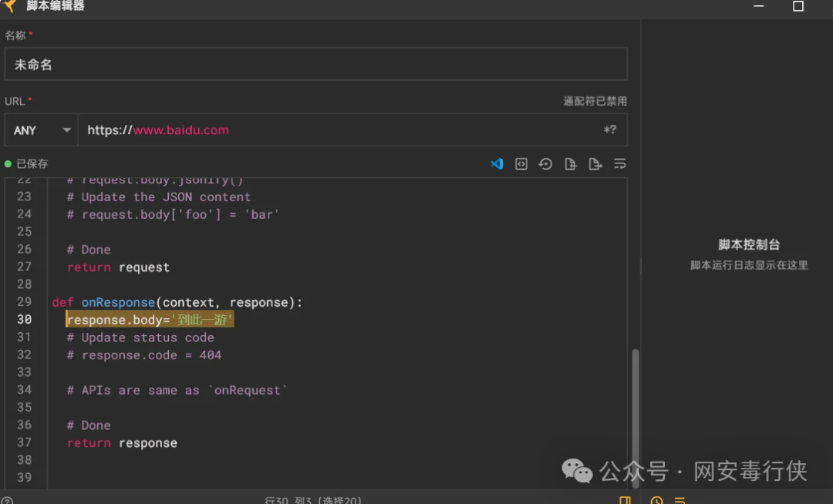Click 'return response' on line 37
The image size is (833, 504).
[122, 442]
